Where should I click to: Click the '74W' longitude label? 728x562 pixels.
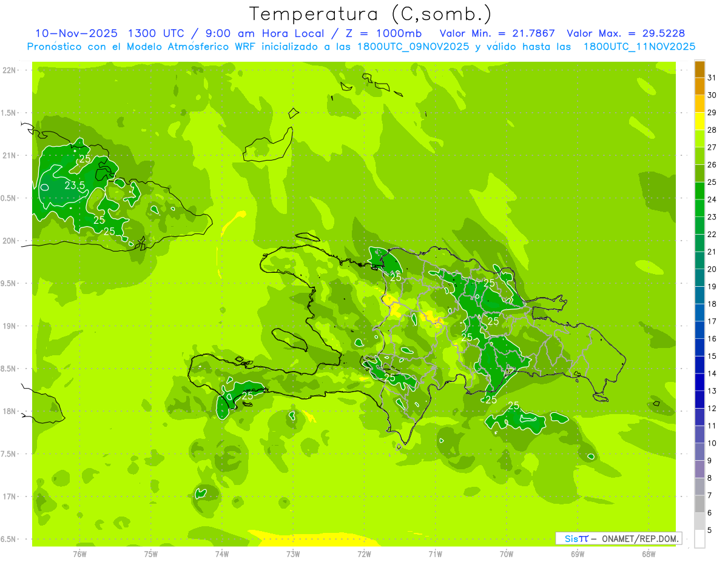pyautogui.click(x=222, y=554)
